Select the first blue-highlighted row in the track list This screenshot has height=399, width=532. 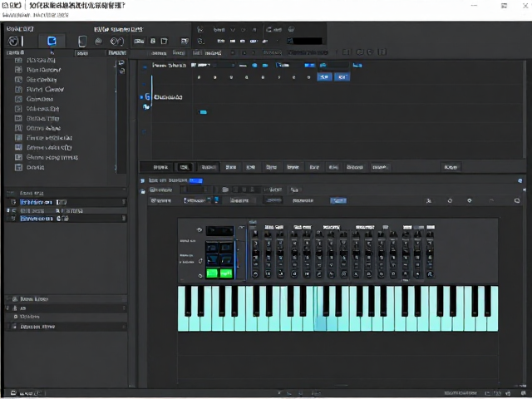66,202
